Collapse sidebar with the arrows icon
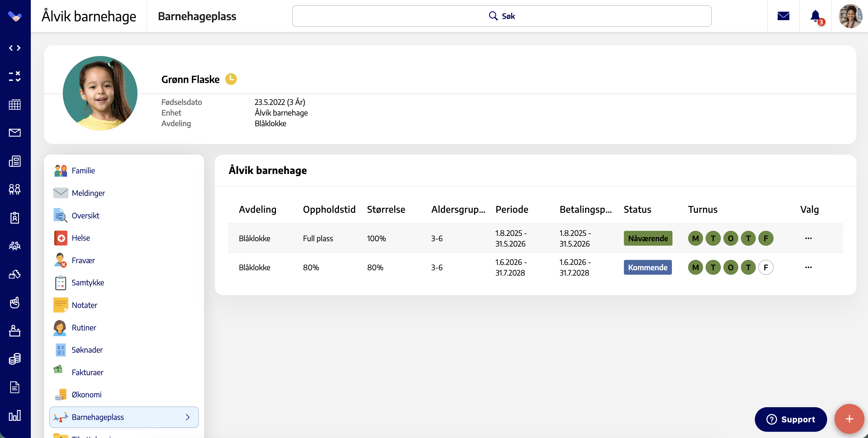The width and height of the screenshot is (868, 438). [15, 48]
